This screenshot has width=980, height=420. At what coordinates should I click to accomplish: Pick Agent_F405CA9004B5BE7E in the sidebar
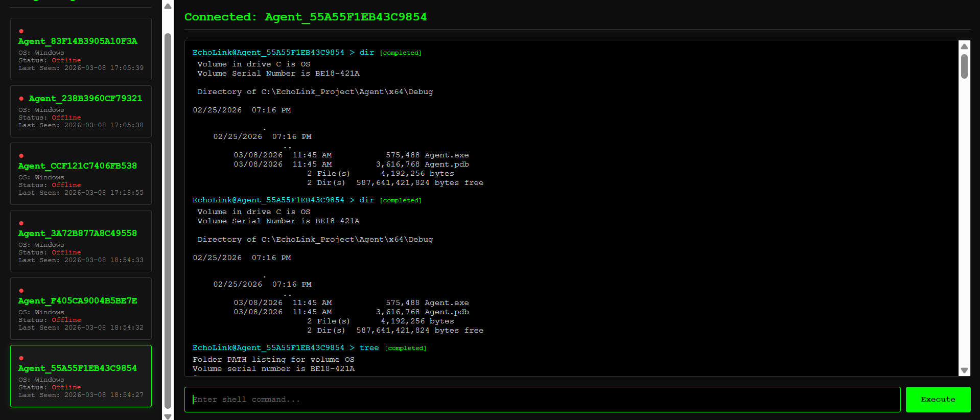[78, 301]
